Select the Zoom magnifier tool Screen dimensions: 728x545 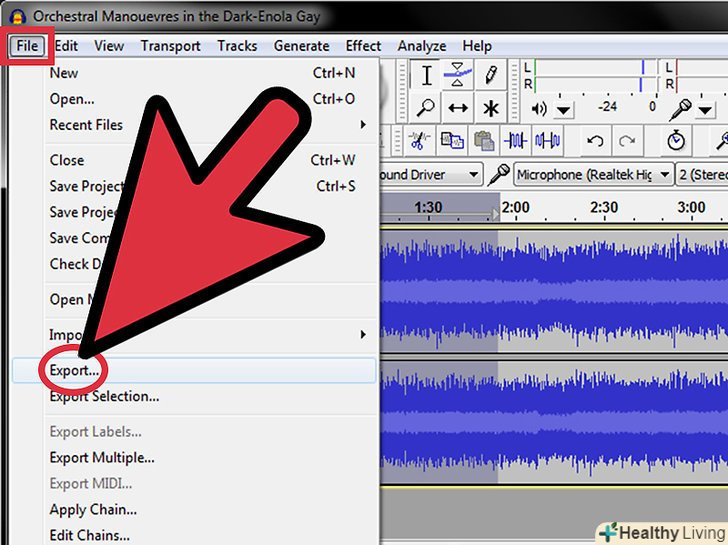click(x=425, y=108)
